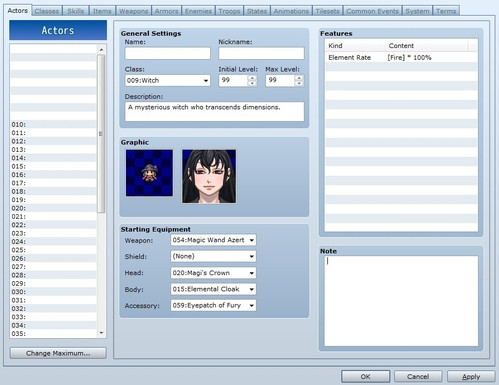Click the actor list scrollbar thumb
499x385 pixels.
click(101, 133)
